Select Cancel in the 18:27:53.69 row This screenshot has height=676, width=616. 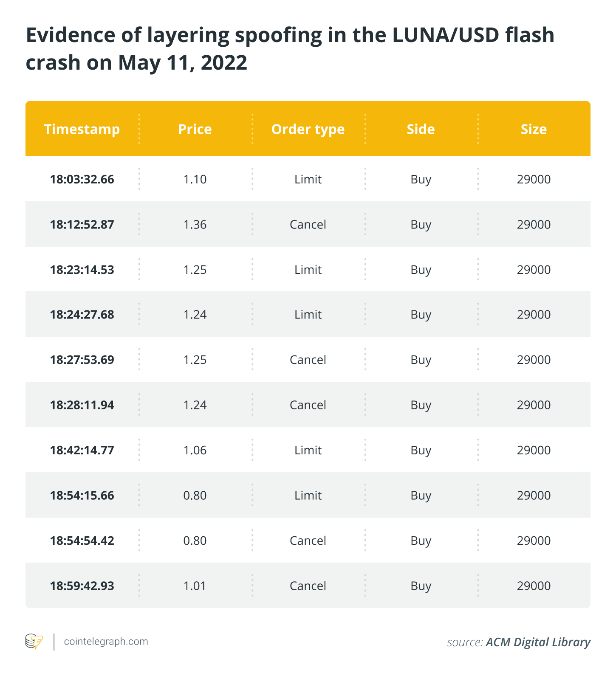point(308,360)
